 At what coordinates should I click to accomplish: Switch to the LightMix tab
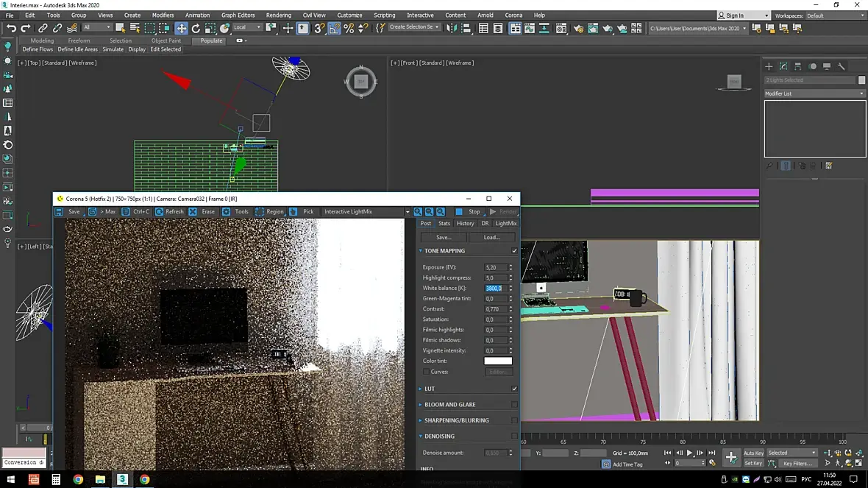click(506, 223)
